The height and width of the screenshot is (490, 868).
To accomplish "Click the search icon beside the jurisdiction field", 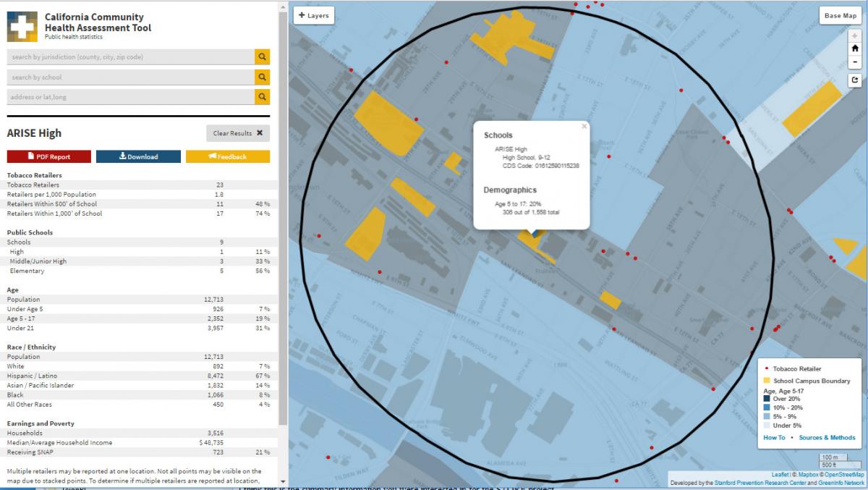I will [x=262, y=56].
